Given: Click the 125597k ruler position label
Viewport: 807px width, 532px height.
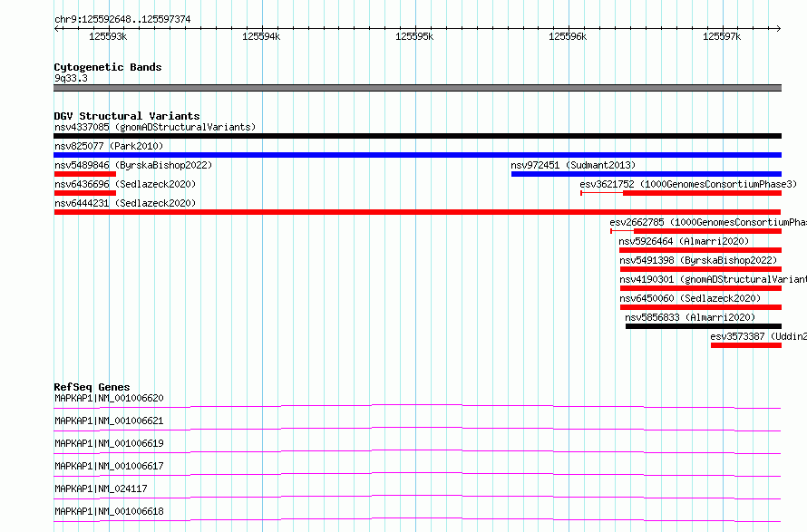Looking at the screenshot, I should pyautogui.click(x=722, y=36).
